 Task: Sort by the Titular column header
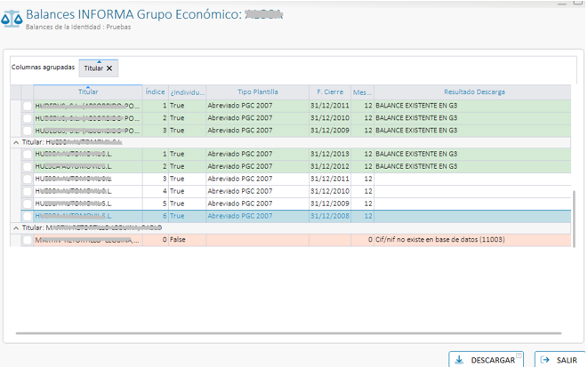[88, 92]
